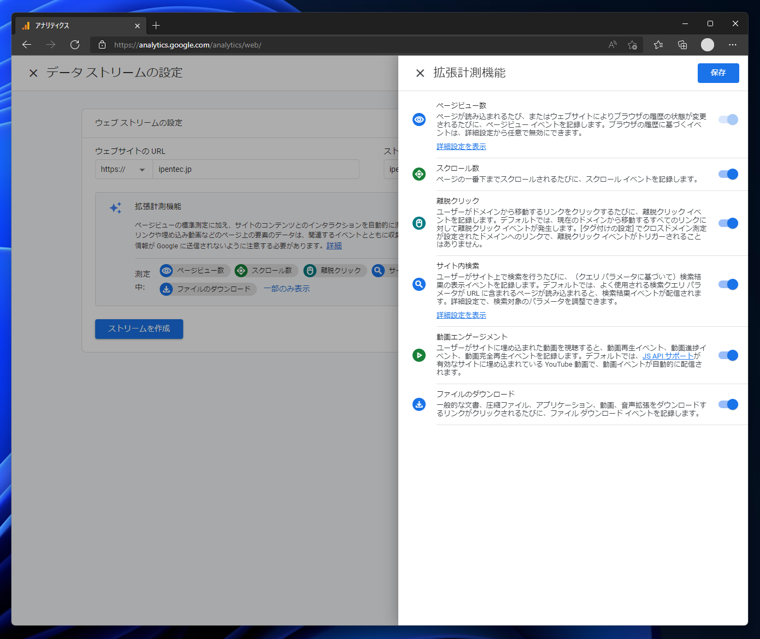Click the file download icon in panel
The width and height of the screenshot is (760, 639).
click(x=419, y=404)
